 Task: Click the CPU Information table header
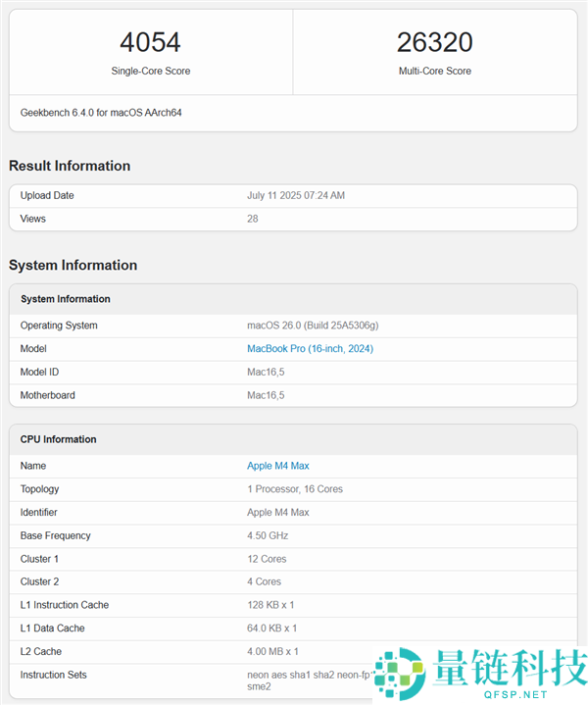[x=59, y=439]
